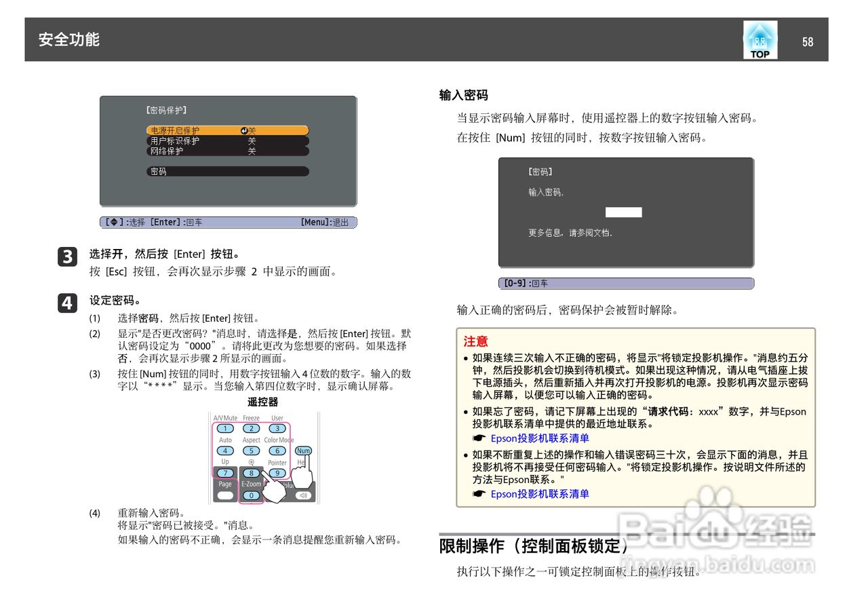
Task: Click the white Page button on the remote
Action: (x=225, y=495)
